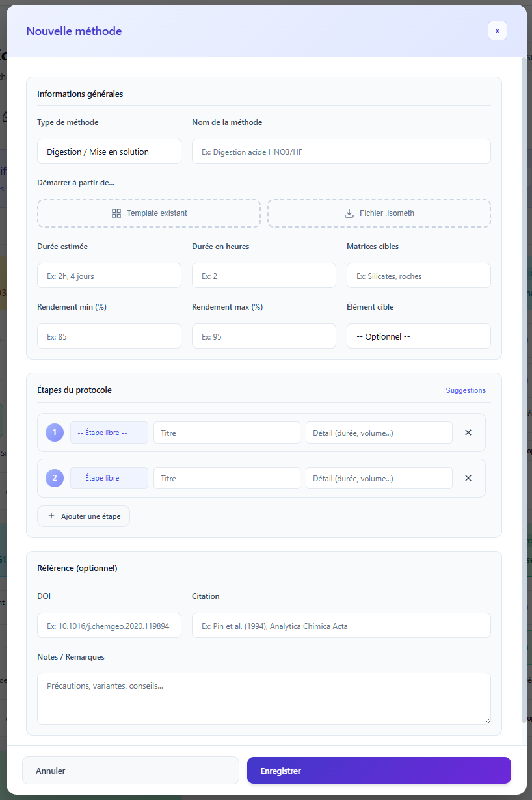Image resolution: width=532 pixels, height=800 pixels.
Task: Close the Nouvelle méthode dialog
Action: pos(497,31)
